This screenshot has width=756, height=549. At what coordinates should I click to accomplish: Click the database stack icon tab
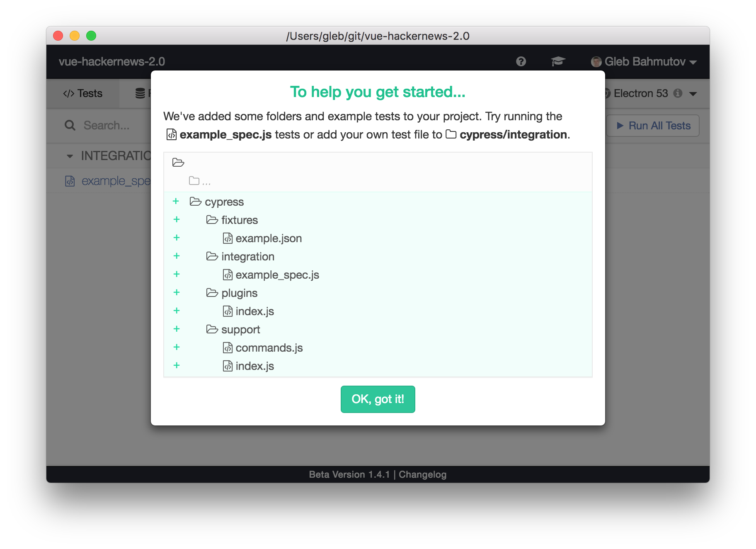point(140,93)
